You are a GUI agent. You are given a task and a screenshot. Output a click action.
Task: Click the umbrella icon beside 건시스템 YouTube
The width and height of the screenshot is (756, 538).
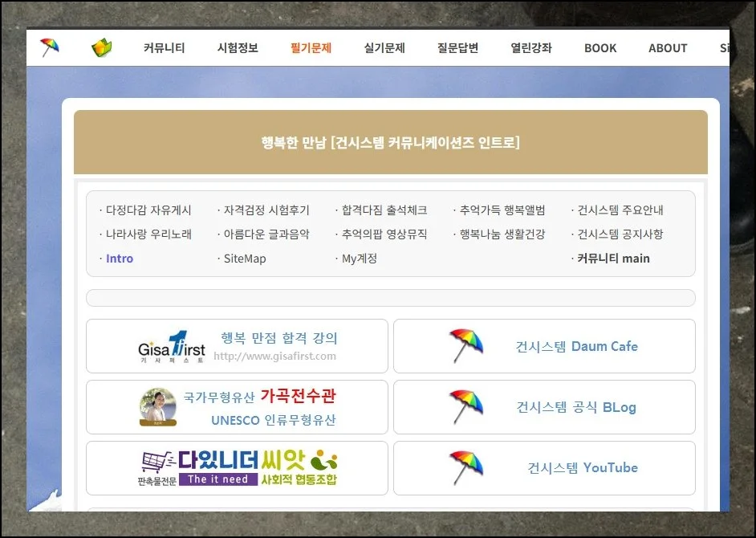click(x=466, y=466)
